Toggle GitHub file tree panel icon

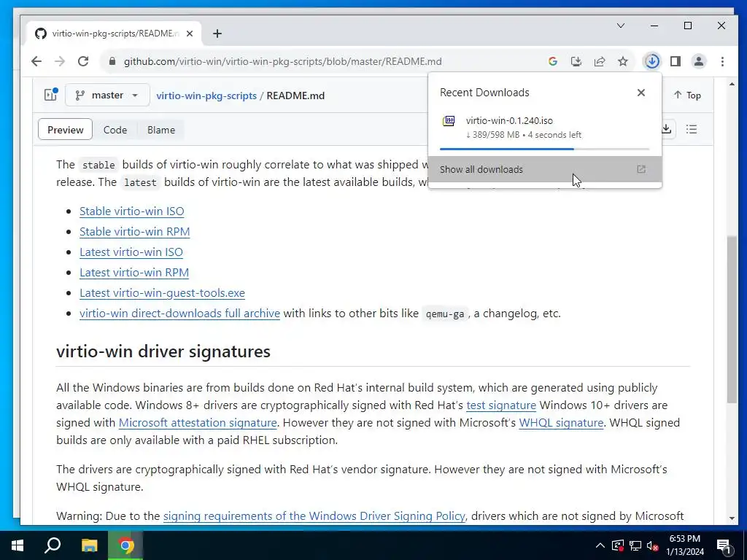pos(50,95)
